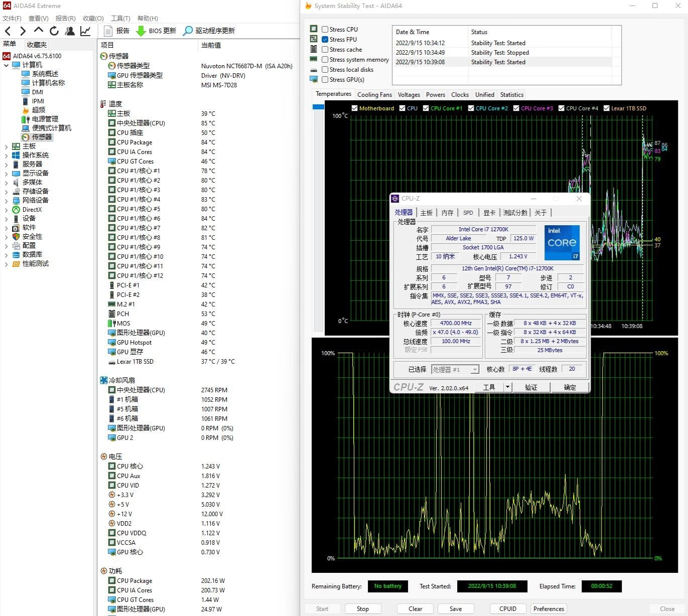Toggle Motherboard graph legend checkbox
This screenshot has width=688, height=616.
pyautogui.click(x=355, y=108)
